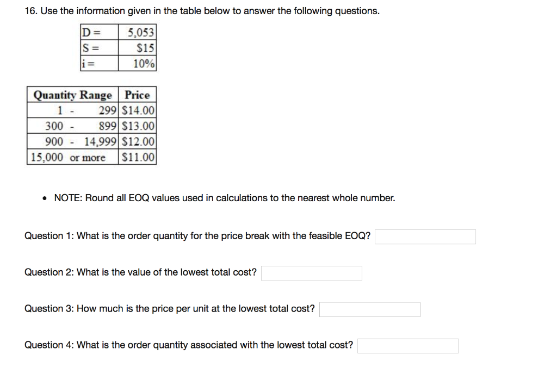Image resolution: width=557 pixels, height=392 pixels.
Task: Select the D = 5,053 table cell
Action: click(119, 32)
